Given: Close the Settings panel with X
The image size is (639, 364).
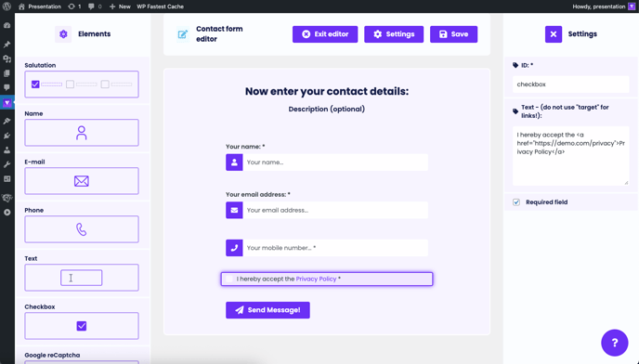Looking at the screenshot, I should click(553, 34).
